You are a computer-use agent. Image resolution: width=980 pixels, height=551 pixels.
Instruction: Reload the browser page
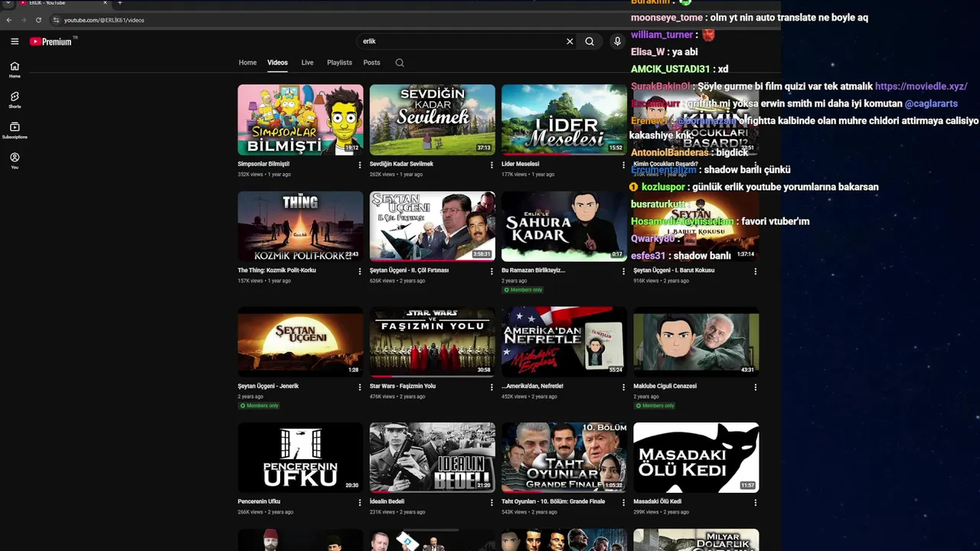click(38, 20)
